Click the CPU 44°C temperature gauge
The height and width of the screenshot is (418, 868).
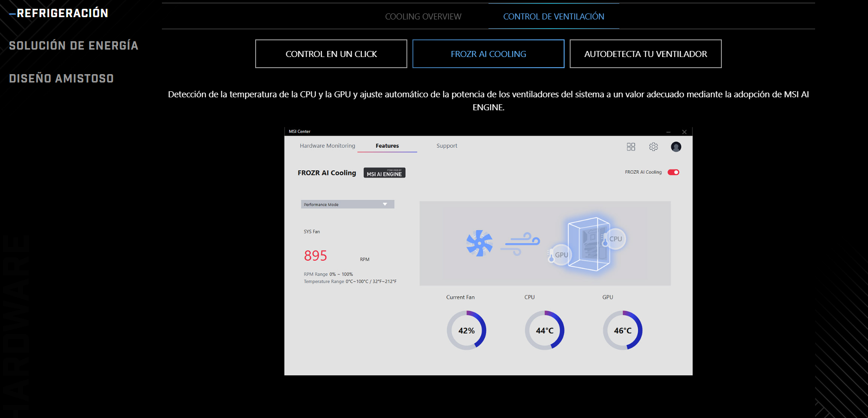[545, 330]
